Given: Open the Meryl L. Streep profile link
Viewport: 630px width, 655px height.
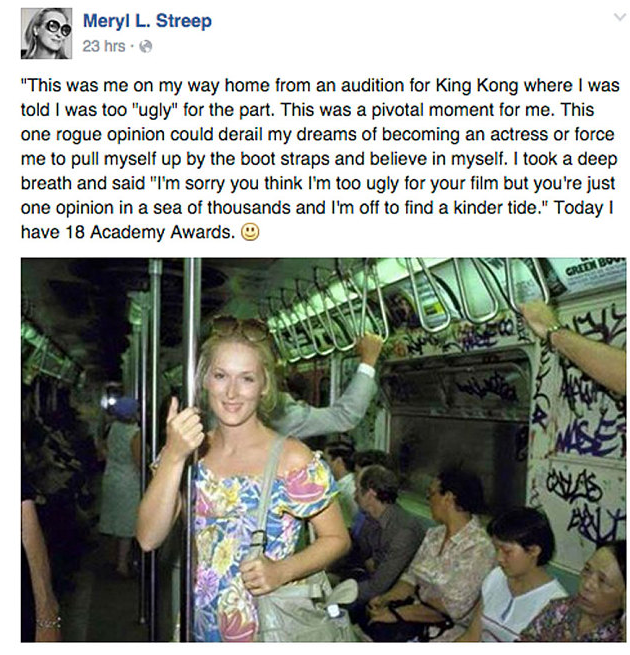Looking at the screenshot, I should [147, 20].
